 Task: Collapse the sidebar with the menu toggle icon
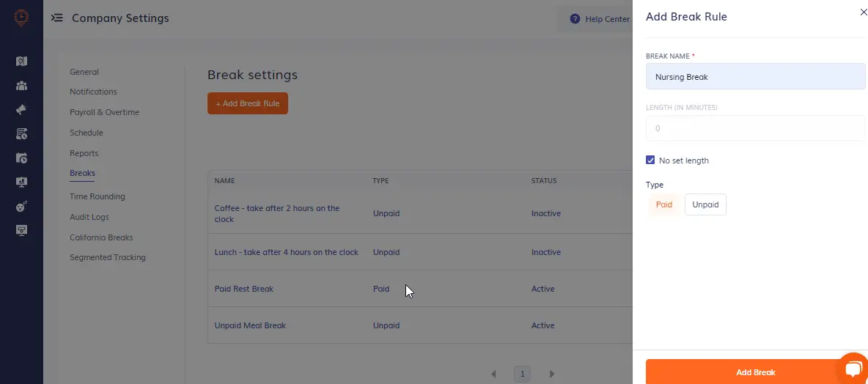tap(56, 18)
